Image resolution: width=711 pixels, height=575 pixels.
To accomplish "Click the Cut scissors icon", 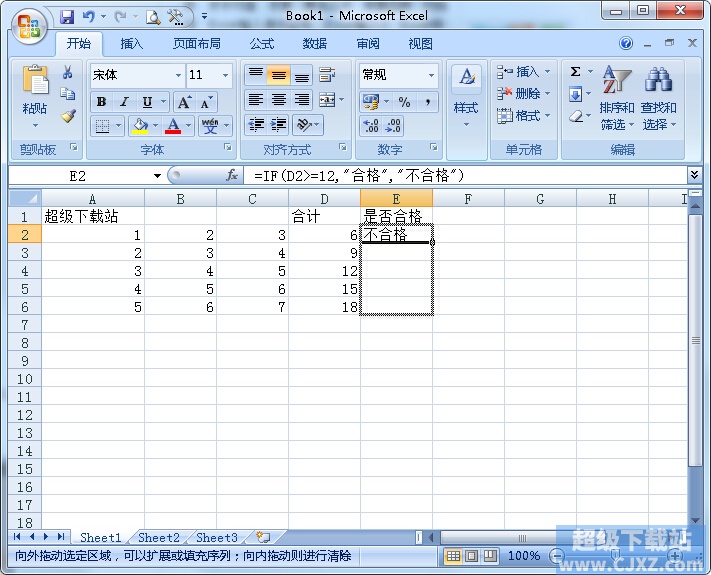I will click(x=68, y=72).
